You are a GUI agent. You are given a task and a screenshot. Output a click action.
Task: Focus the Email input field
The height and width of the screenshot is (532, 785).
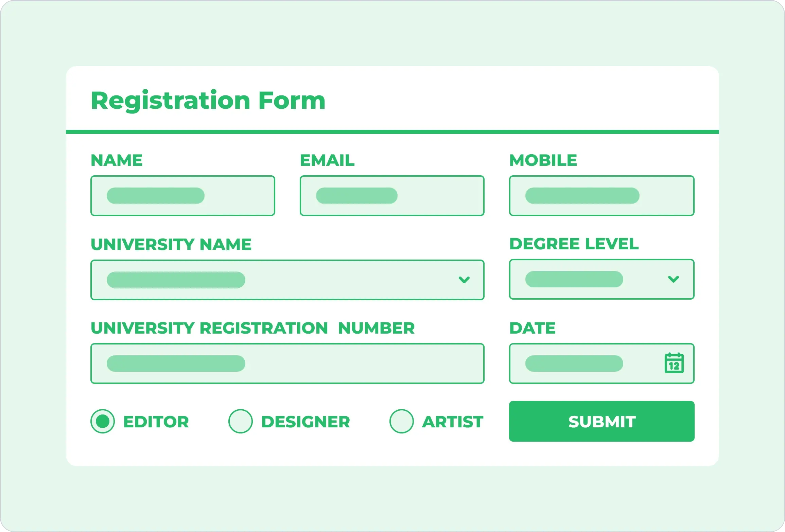point(392,196)
